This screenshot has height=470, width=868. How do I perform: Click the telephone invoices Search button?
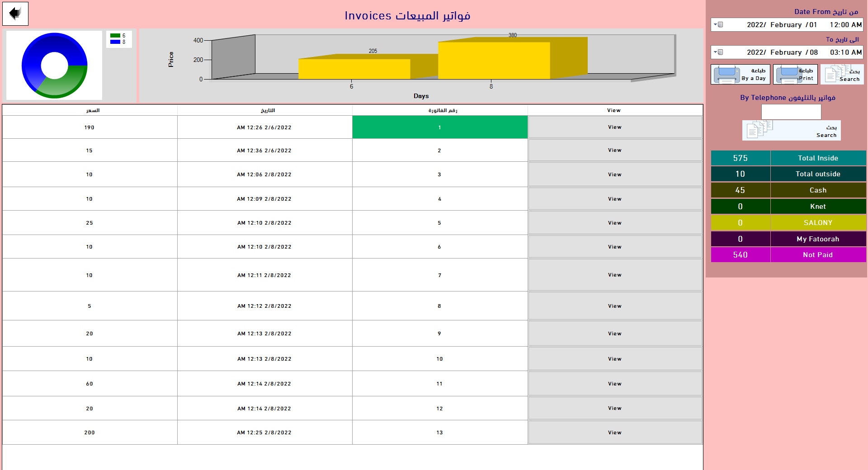pos(792,130)
